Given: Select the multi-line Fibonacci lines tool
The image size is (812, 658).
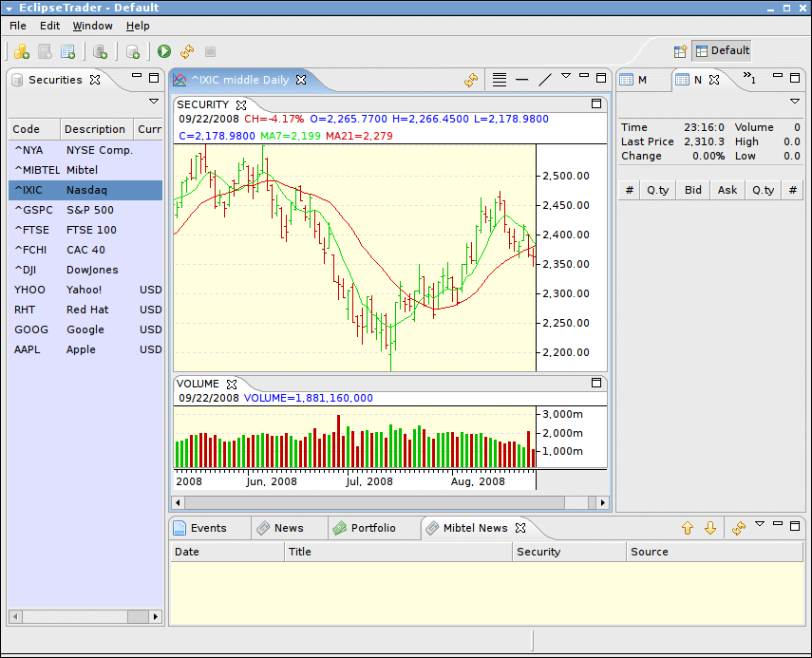Looking at the screenshot, I should point(500,80).
